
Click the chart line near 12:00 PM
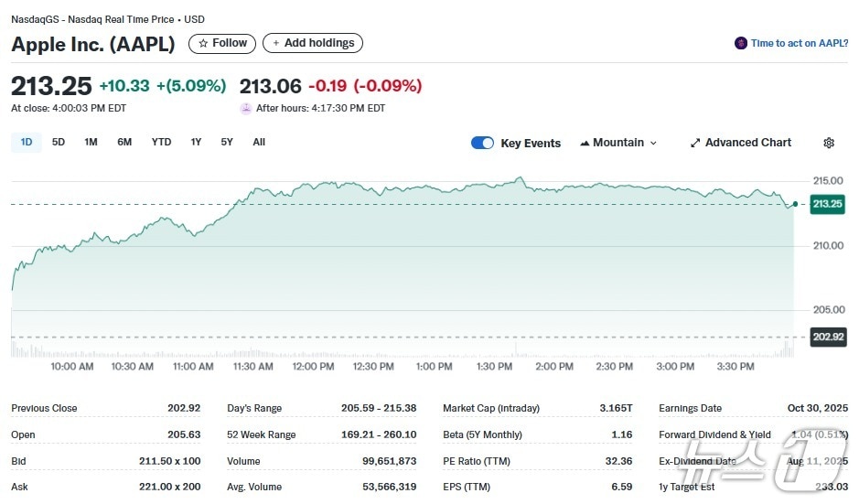[313, 185]
